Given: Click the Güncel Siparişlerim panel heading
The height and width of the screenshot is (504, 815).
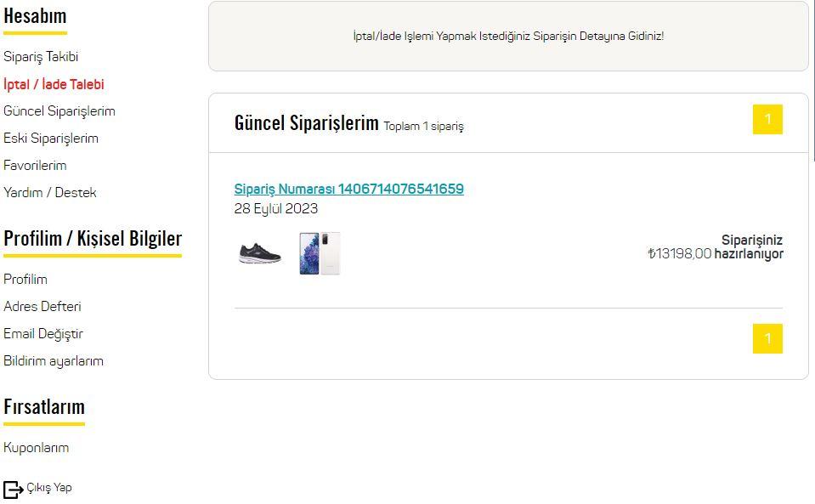Looking at the screenshot, I should [306, 123].
